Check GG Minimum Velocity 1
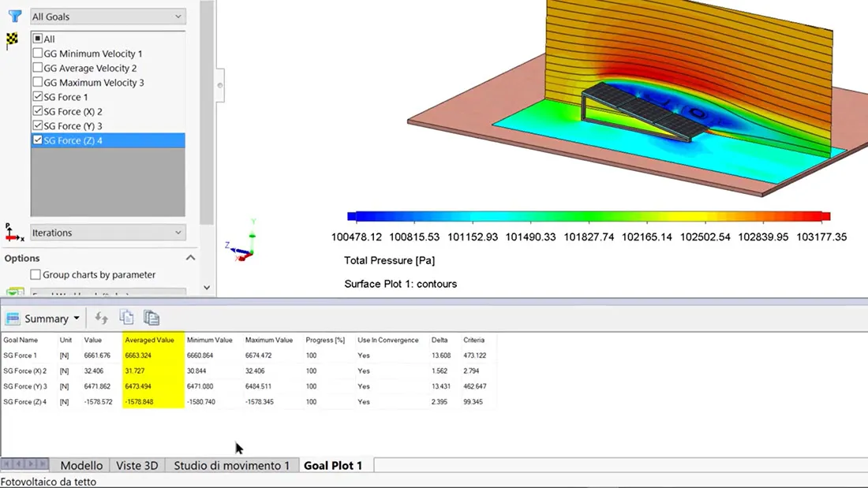The image size is (868, 488). (x=38, y=53)
